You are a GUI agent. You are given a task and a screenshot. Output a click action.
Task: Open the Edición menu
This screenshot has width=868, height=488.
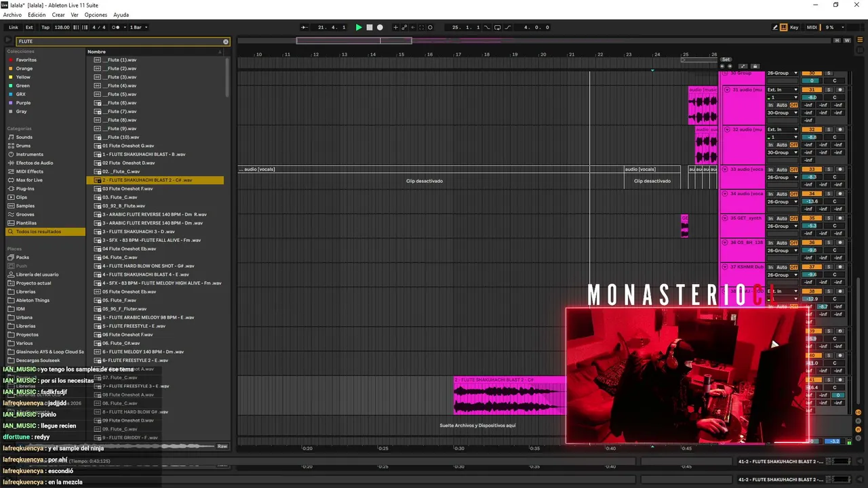pos(37,15)
